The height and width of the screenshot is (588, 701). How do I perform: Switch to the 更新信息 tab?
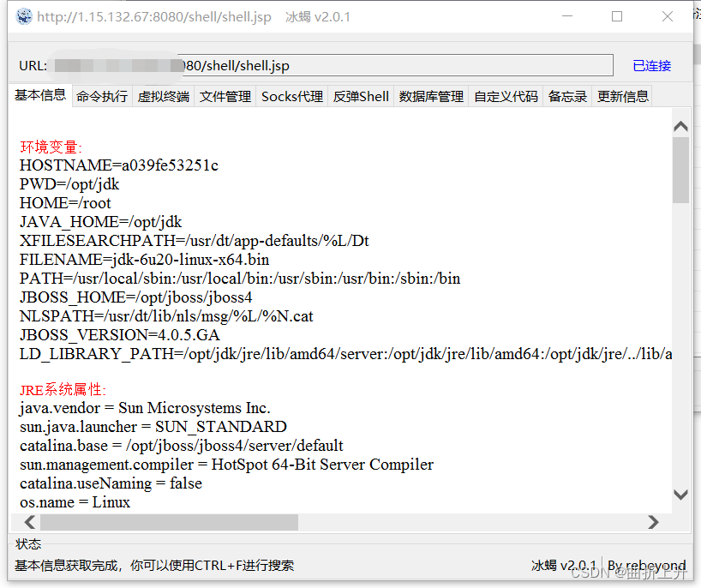click(x=622, y=96)
